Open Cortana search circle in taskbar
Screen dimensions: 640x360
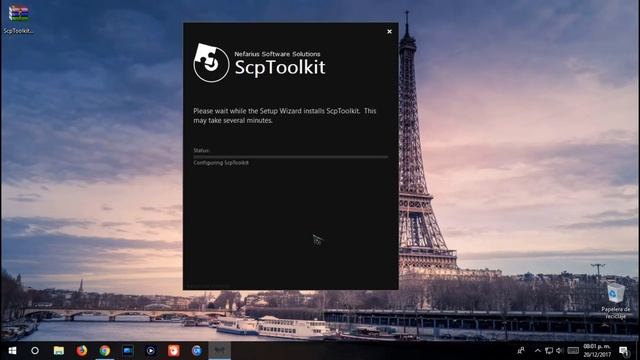(35, 351)
